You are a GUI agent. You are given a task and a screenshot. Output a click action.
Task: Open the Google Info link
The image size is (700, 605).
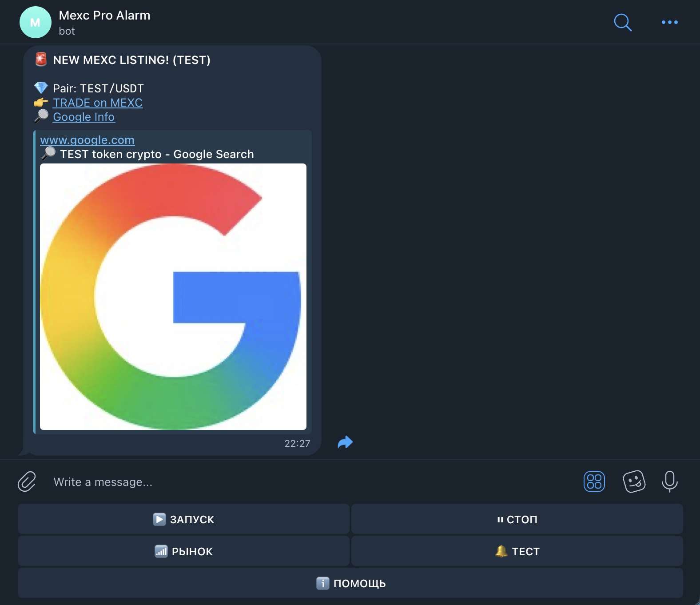pos(84,117)
